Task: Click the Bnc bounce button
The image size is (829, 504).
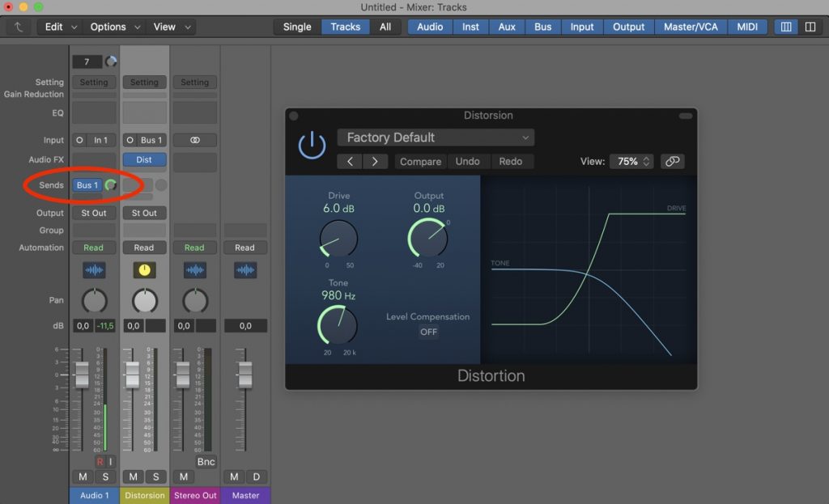Action: [206, 462]
